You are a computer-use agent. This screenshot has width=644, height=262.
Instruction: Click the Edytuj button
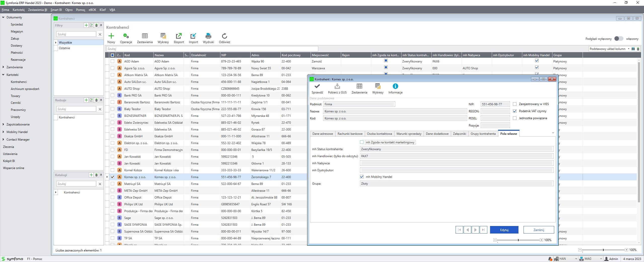pyautogui.click(x=504, y=230)
